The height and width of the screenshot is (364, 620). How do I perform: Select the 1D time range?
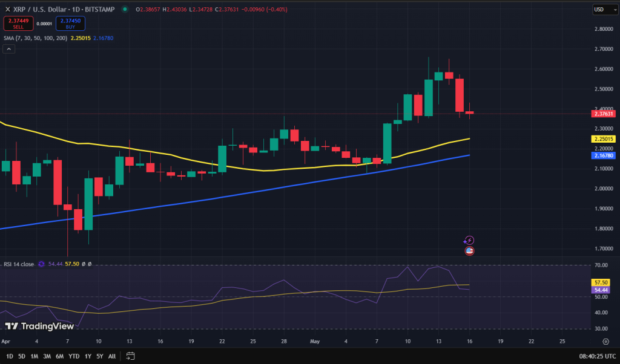point(10,356)
